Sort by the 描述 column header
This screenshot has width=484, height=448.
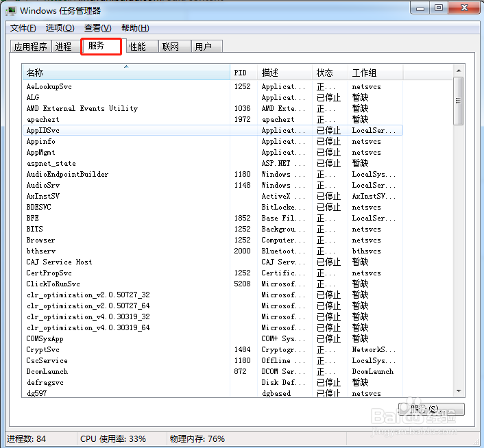[x=285, y=73]
